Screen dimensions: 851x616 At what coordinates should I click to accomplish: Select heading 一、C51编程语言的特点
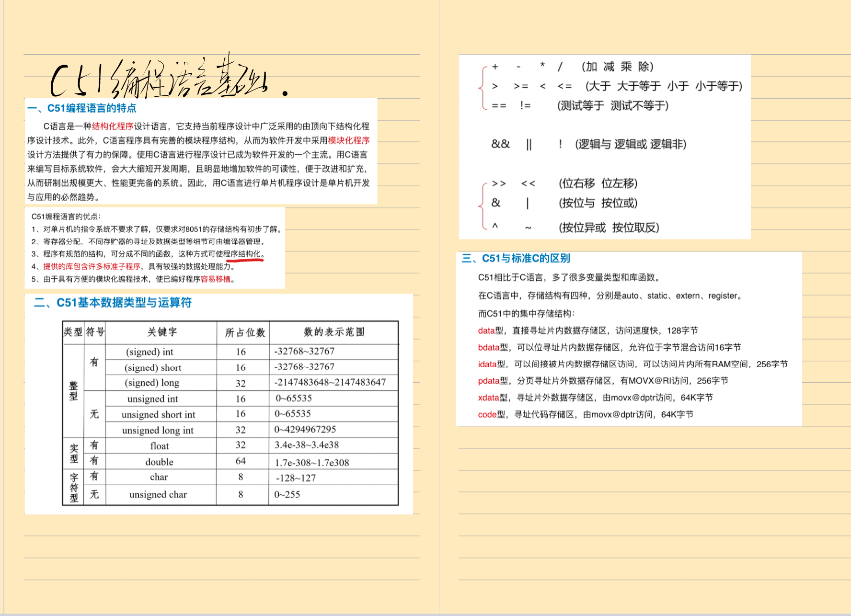point(82,108)
